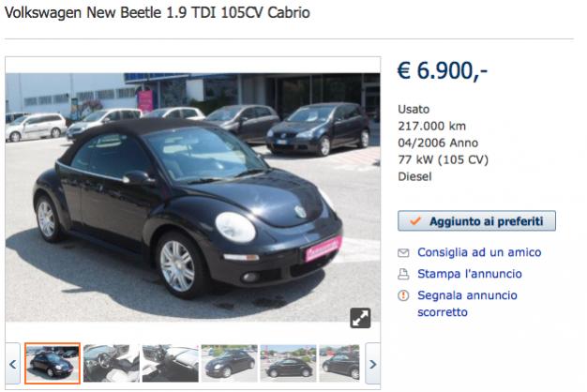Click the printer icon beside Stampa
Screen dimensions: 587x392
[x=403, y=275]
